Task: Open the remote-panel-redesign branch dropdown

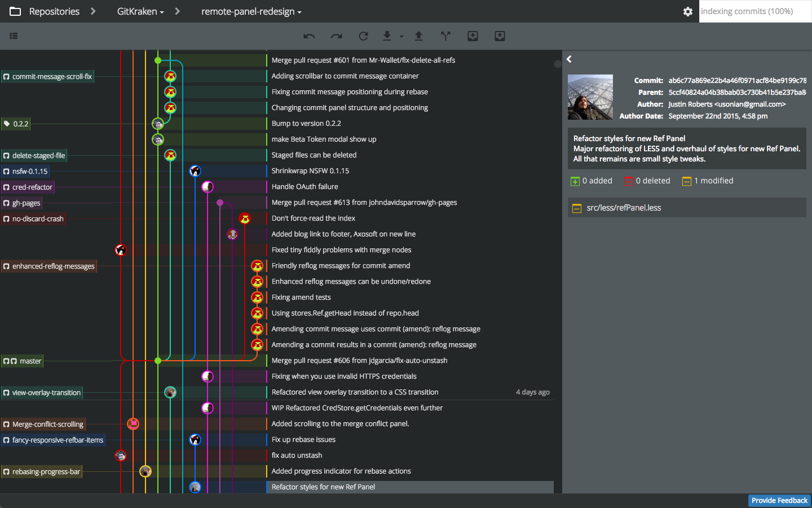Action: 251,11
